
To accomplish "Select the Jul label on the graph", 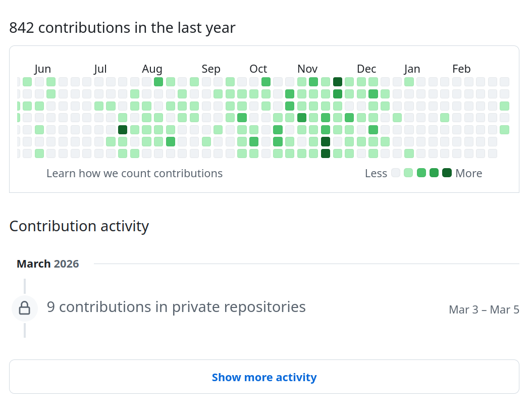I will pos(100,69).
